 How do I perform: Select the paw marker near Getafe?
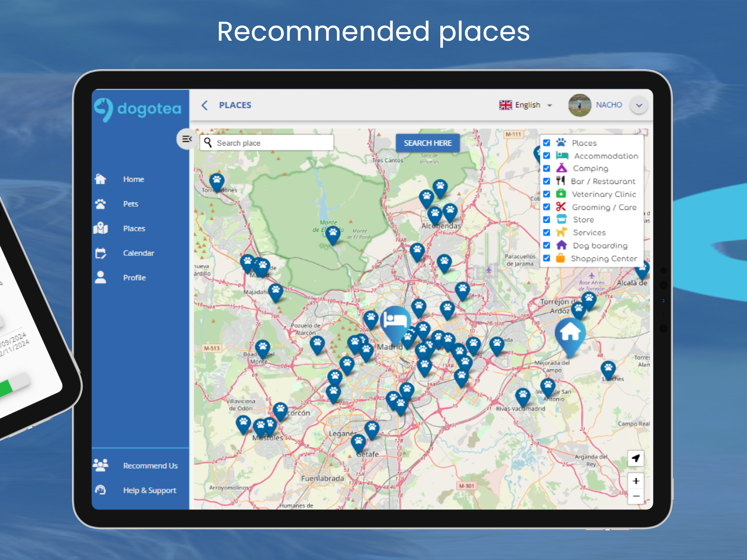tap(358, 442)
